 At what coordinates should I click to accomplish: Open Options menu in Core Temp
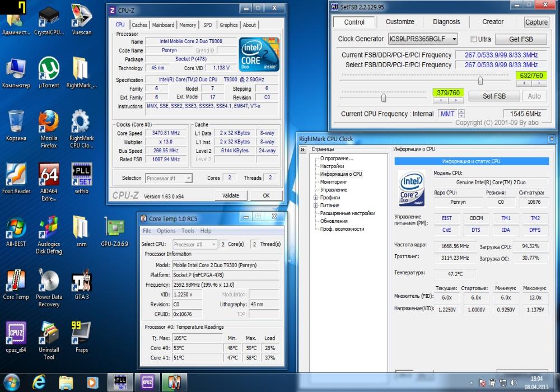click(166, 231)
